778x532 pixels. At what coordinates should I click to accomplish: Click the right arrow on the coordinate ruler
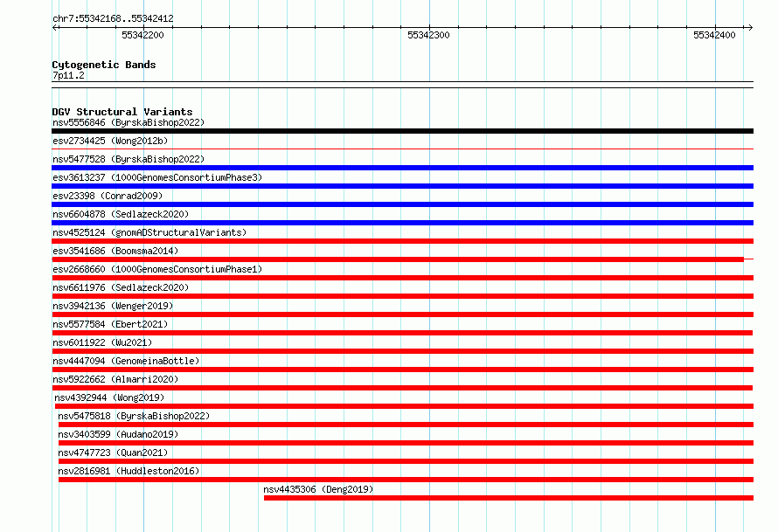pyautogui.click(x=750, y=27)
